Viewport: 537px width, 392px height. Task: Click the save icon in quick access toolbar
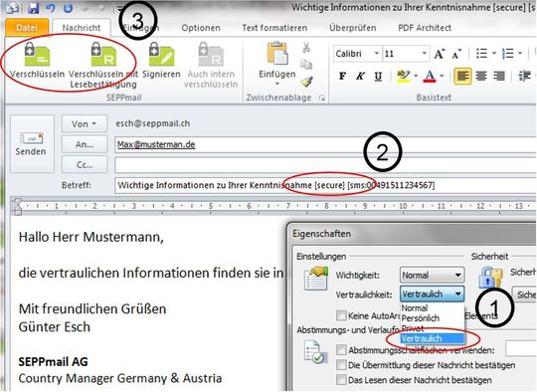33,8
